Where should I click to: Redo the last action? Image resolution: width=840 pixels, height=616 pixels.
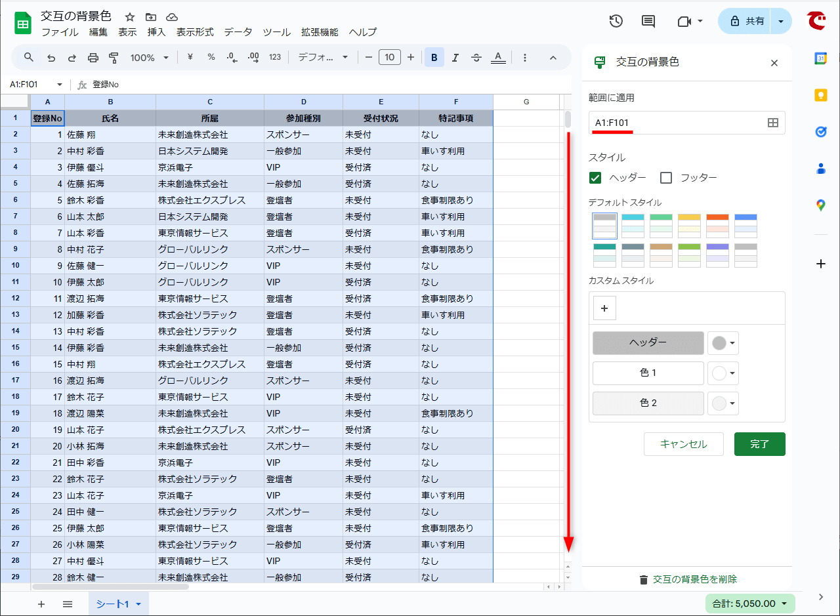pyautogui.click(x=72, y=58)
